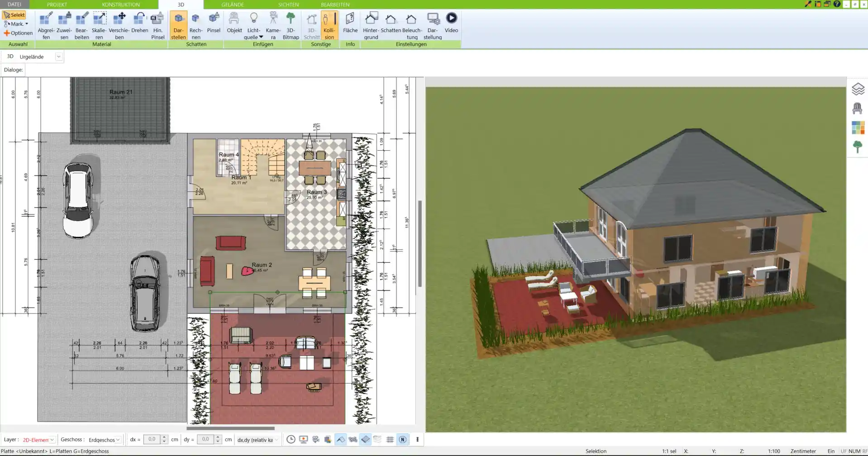Choose the Zuweisen material tool
This screenshot has height=456, width=868.
[x=64, y=26]
